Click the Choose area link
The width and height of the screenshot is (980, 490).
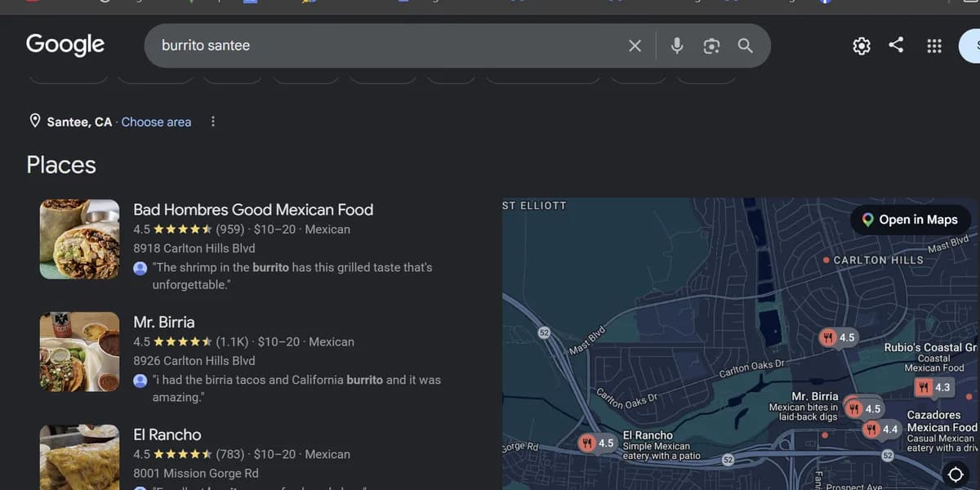point(156,122)
